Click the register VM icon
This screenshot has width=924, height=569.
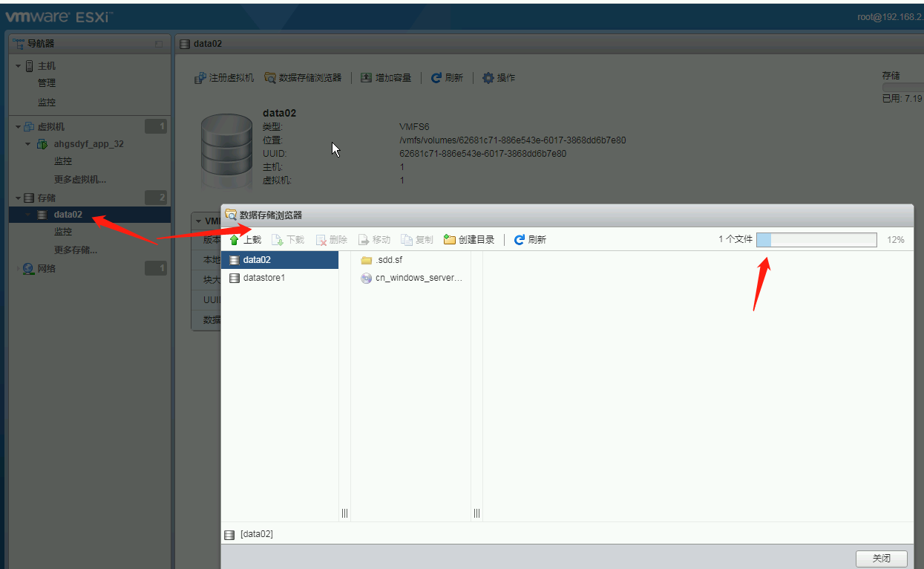(x=200, y=77)
